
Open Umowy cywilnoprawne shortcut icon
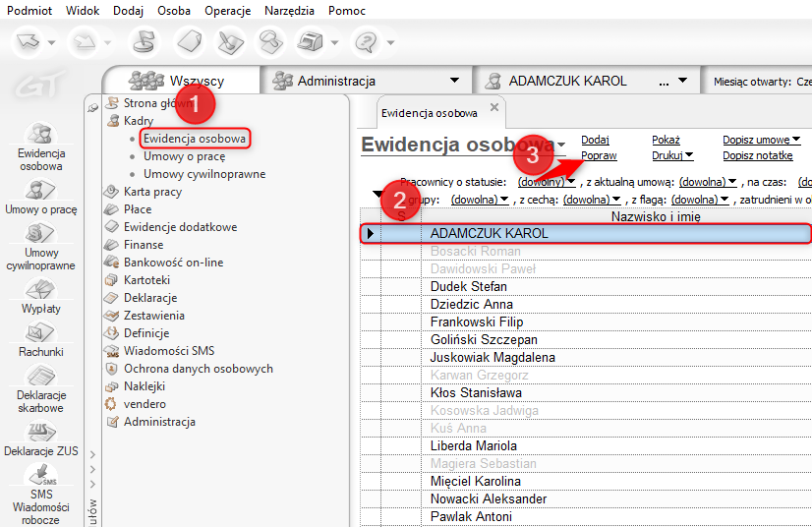pyautogui.click(x=41, y=233)
